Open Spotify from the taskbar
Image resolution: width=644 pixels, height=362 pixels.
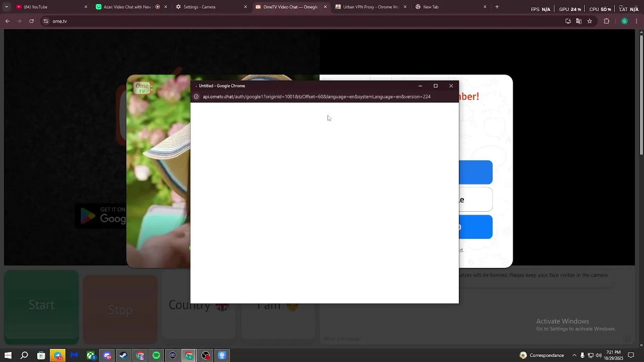tap(156, 355)
